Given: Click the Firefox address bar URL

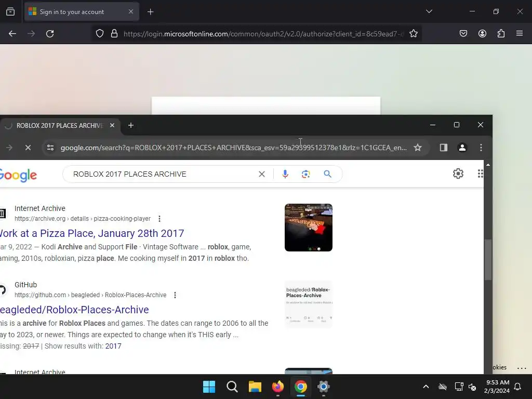Looking at the screenshot, I should (263, 34).
